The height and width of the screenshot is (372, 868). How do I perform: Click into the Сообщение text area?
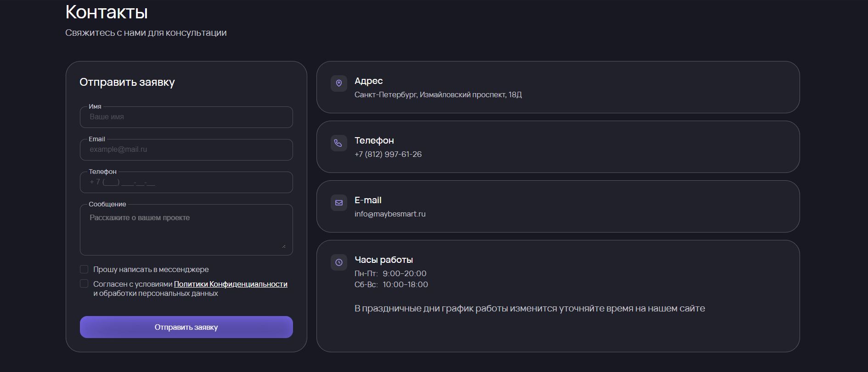(186, 229)
